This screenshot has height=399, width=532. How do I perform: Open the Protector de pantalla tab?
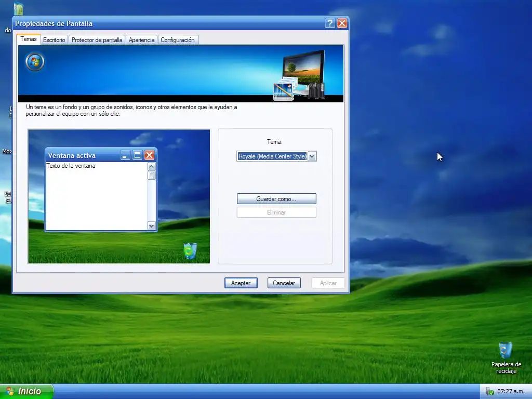point(97,40)
